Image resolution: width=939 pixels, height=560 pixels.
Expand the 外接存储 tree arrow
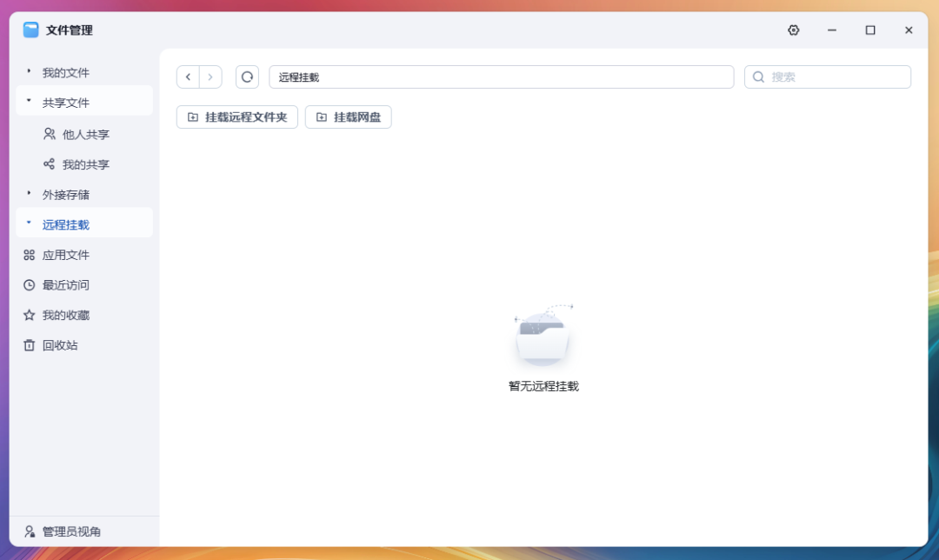(29, 193)
